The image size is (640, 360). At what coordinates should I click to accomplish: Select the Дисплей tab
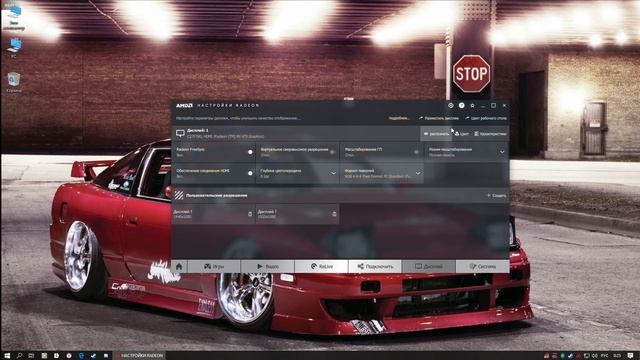429,267
